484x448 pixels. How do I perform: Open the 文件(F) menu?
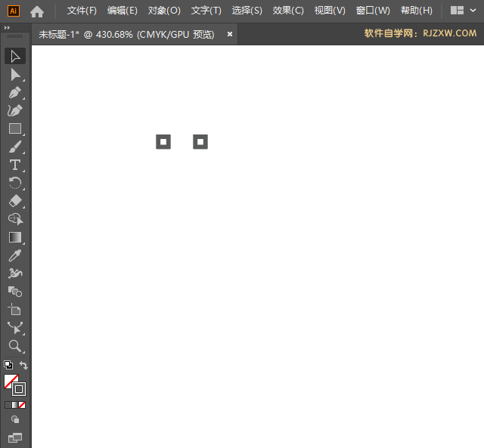82,11
